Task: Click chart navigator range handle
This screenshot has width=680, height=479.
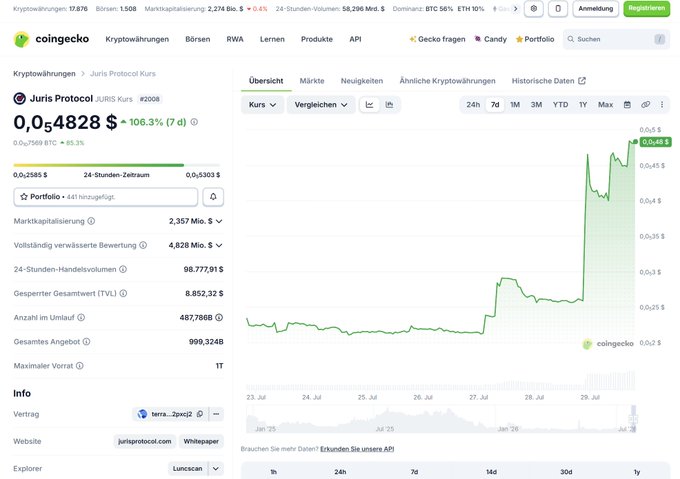Action: [x=633, y=419]
